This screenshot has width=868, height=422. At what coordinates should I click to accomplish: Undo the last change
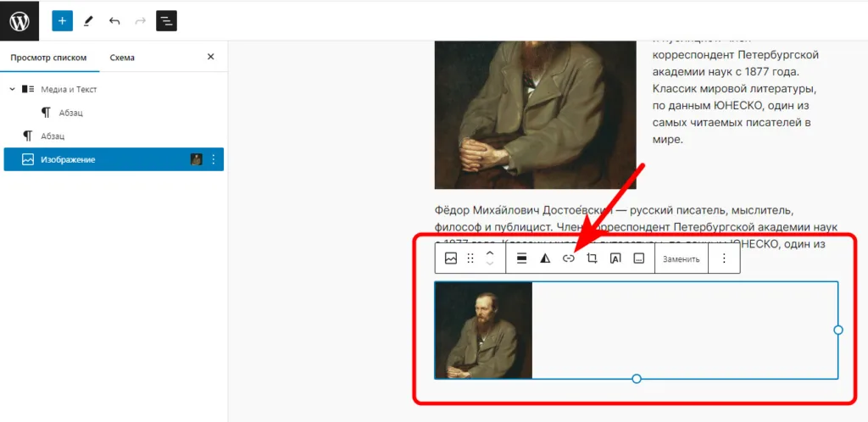114,21
